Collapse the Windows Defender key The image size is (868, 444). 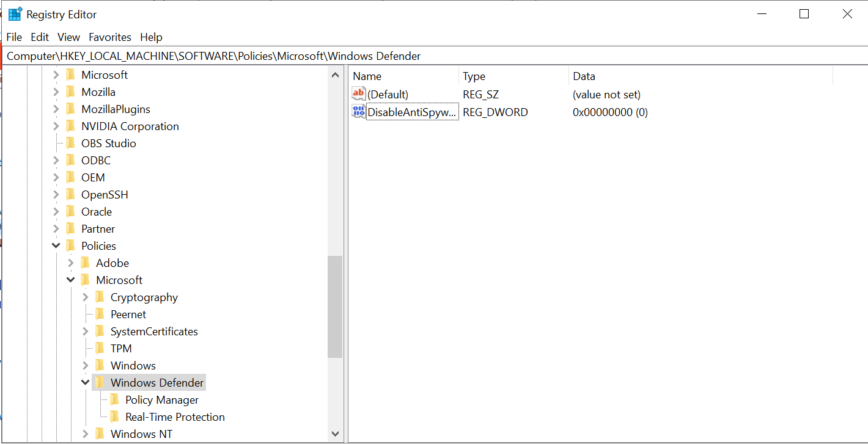pyautogui.click(x=86, y=383)
